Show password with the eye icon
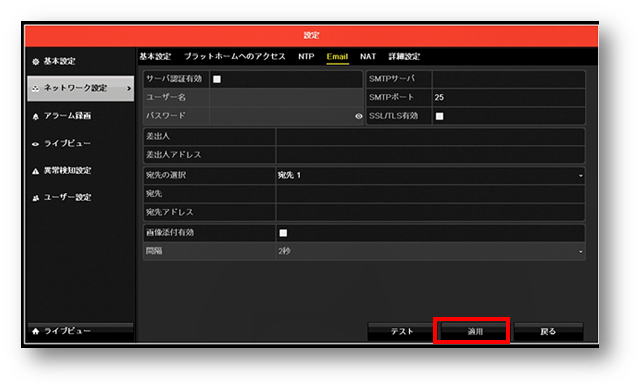 (359, 116)
